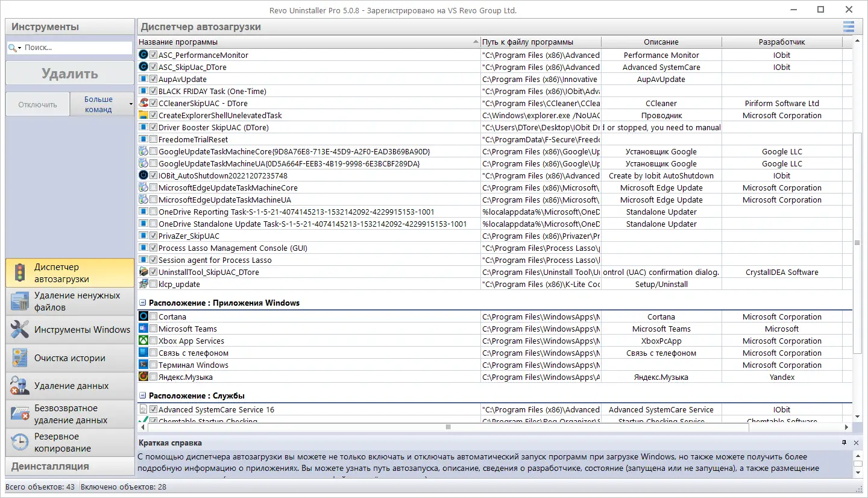
Task: Close the Краткая справка help panel
Action: (x=856, y=443)
